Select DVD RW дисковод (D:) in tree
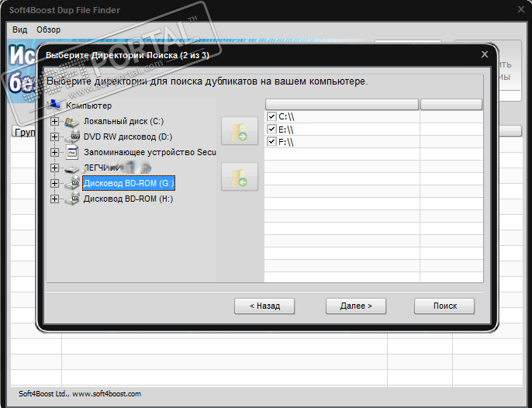The height and width of the screenshot is (408, 532). tap(128, 137)
